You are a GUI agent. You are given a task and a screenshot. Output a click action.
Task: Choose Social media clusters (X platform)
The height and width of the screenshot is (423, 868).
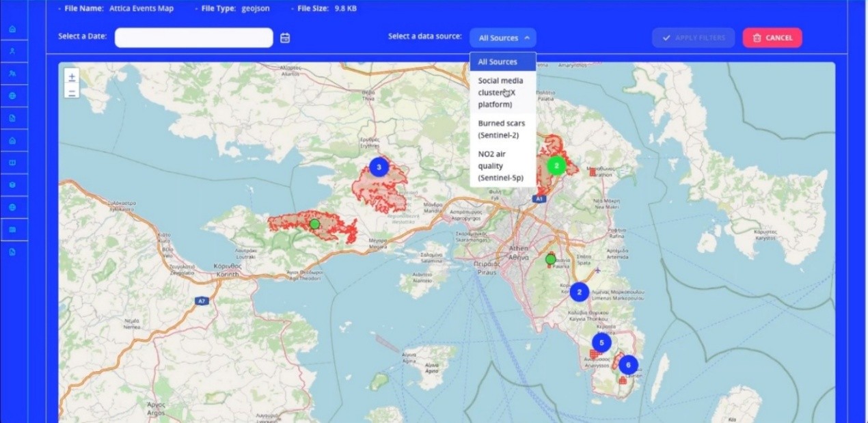click(x=502, y=92)
